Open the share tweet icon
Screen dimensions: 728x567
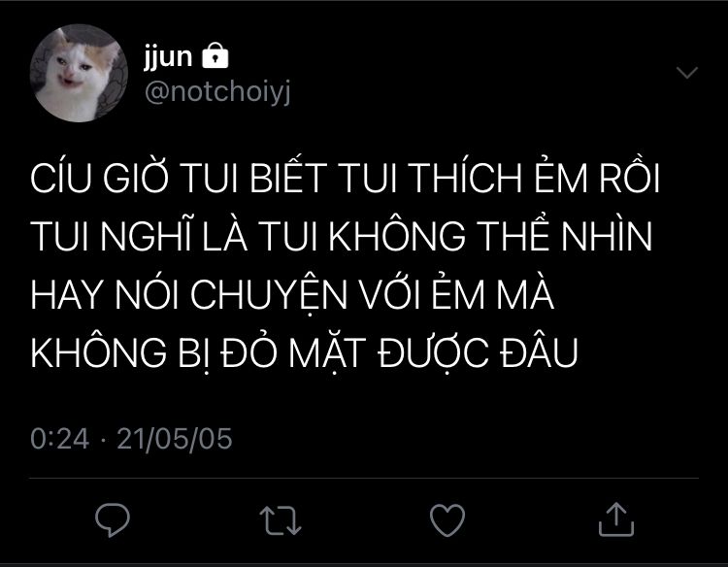click(615, 519)
